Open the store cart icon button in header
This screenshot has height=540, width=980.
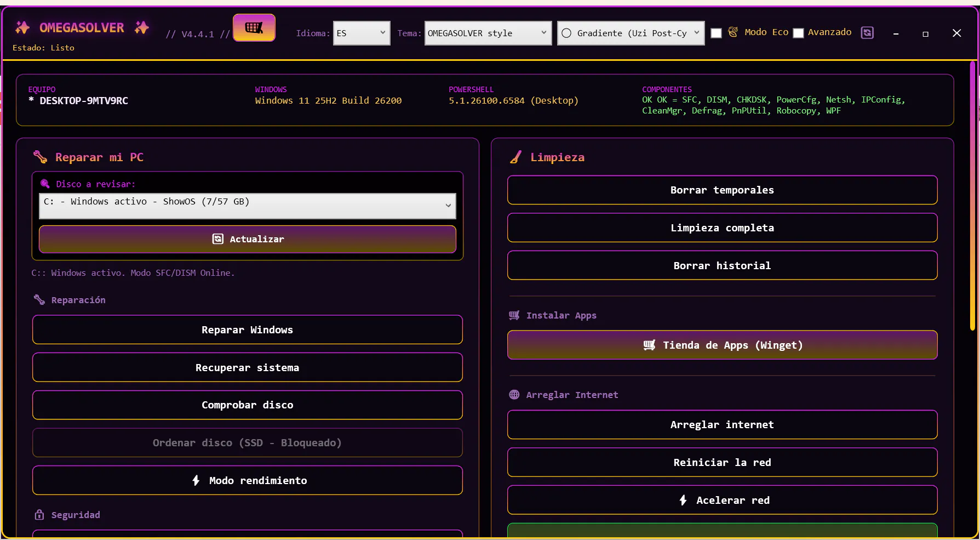coord(254,28)
